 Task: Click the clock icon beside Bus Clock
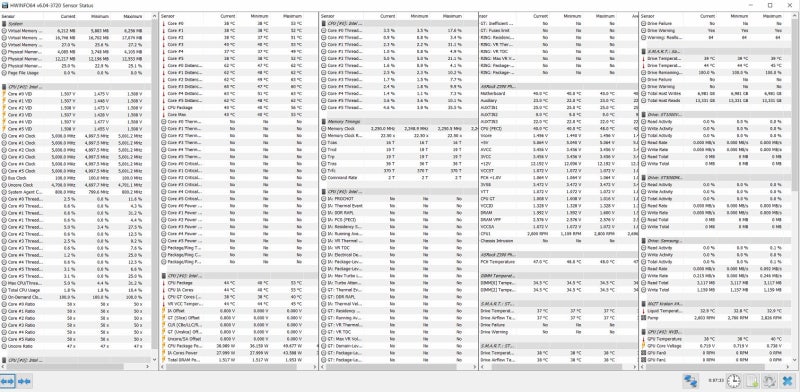(4, 178)
